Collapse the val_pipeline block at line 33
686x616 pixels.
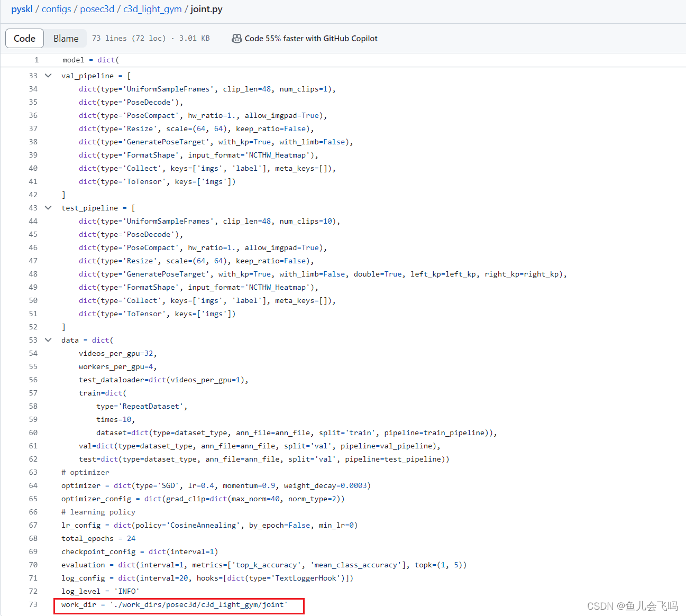tap(48, 76)
